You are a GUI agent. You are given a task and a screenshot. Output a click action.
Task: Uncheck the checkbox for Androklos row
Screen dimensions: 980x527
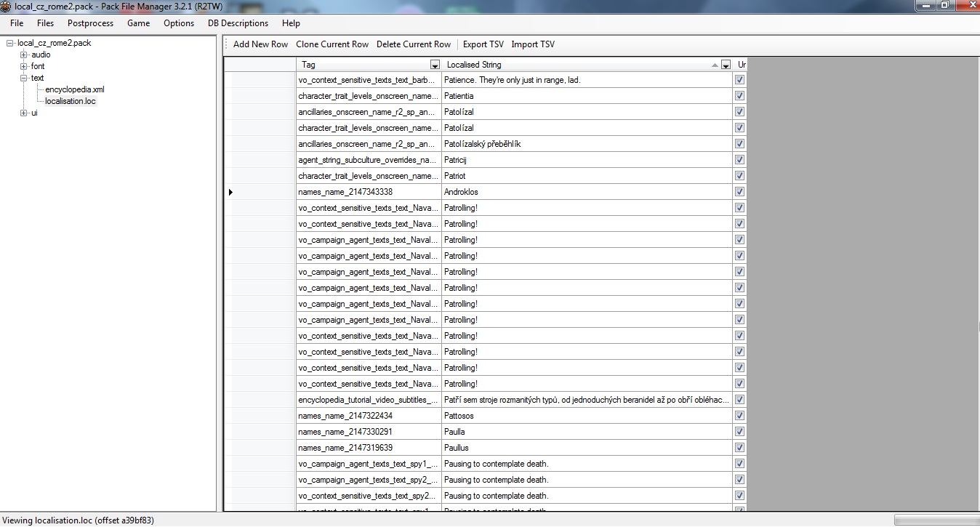coord(739,192)
